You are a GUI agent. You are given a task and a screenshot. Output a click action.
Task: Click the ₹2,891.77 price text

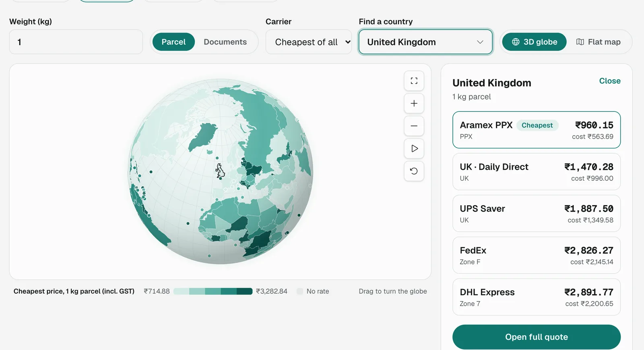point(589,292)
